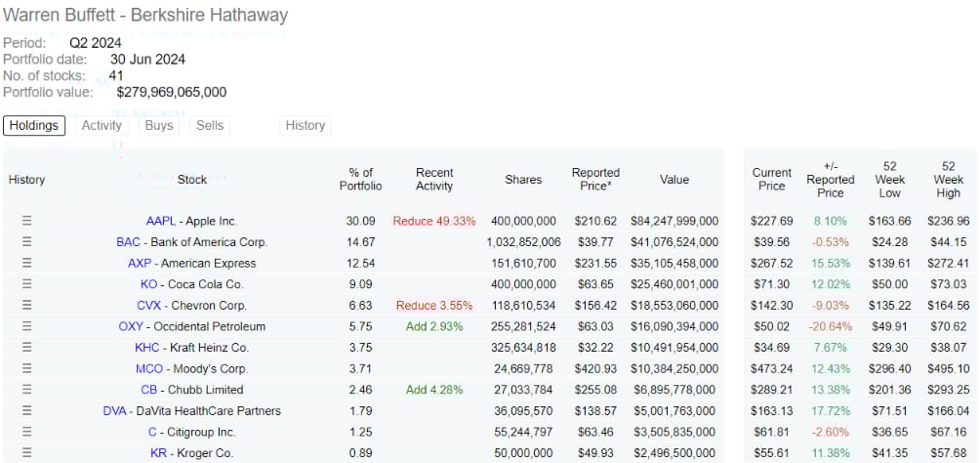Switch to the Activity tab
The image size is (980, 463).
(x=102, y=125)
